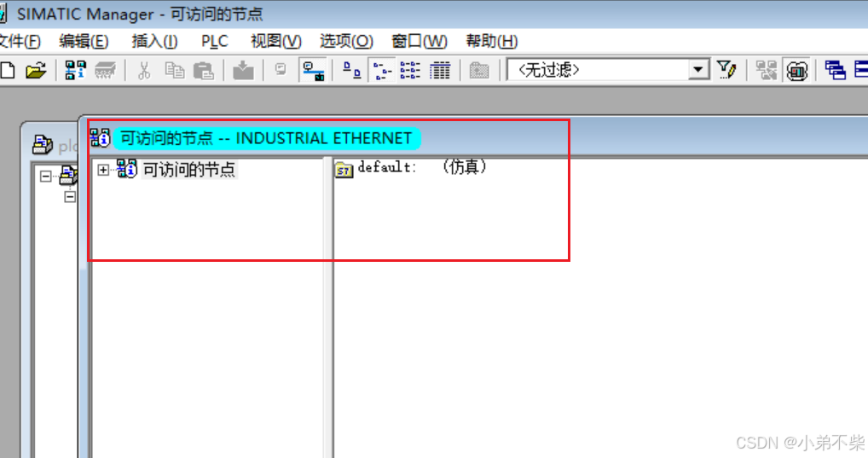The image size is (868, 458).
Task: Switch to Details view
Action: coord(440,70)
